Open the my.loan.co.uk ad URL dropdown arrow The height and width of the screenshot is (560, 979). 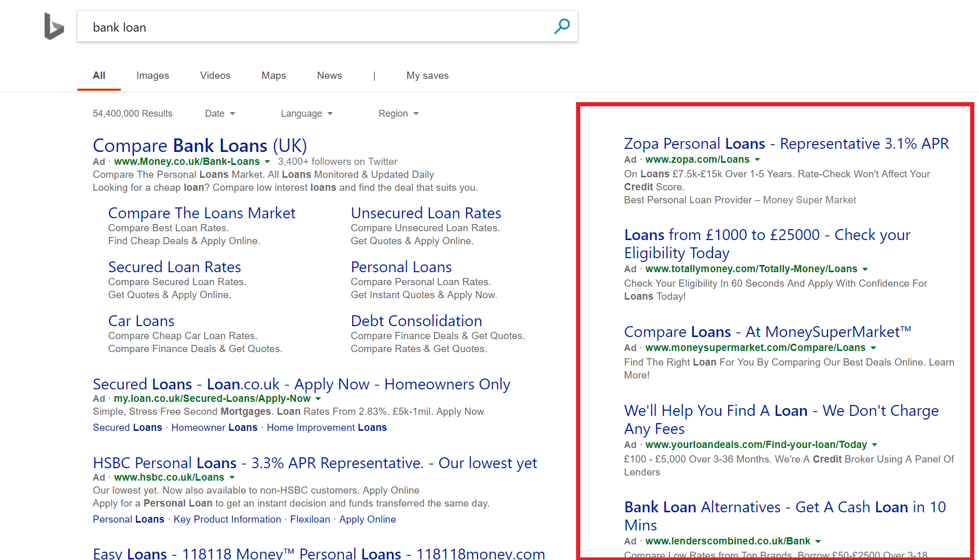318,399
